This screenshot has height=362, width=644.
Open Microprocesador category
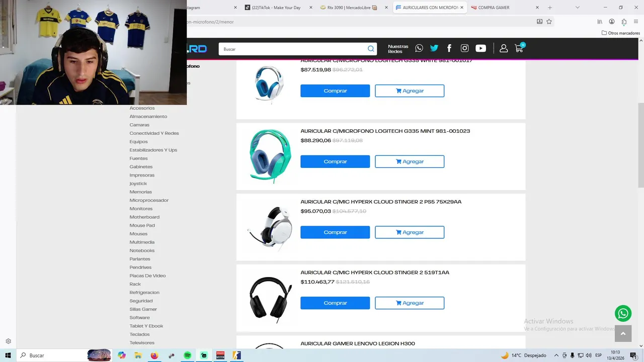[x=149, y=200]
